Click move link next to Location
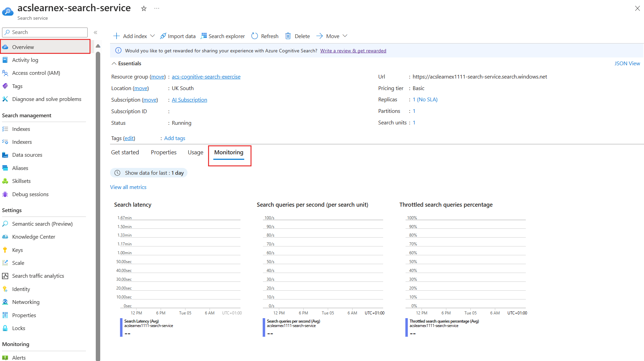 (x=141, y=88)
